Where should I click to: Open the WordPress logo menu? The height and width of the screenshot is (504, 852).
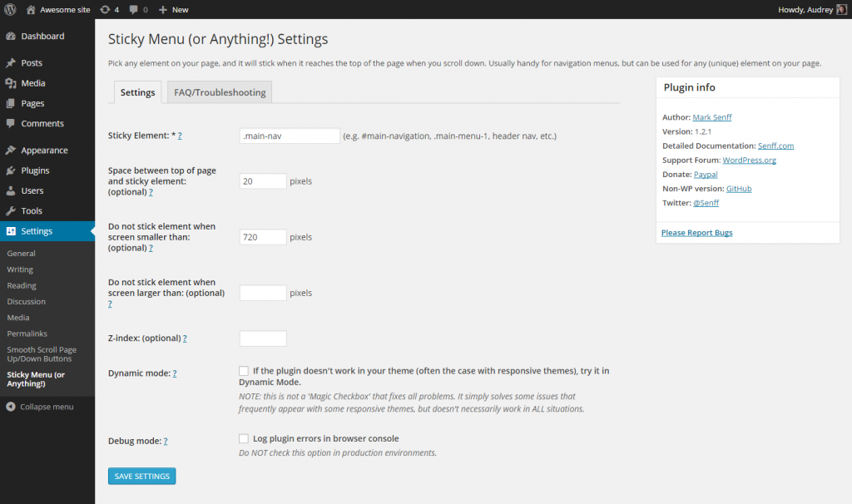click(8, 9)
